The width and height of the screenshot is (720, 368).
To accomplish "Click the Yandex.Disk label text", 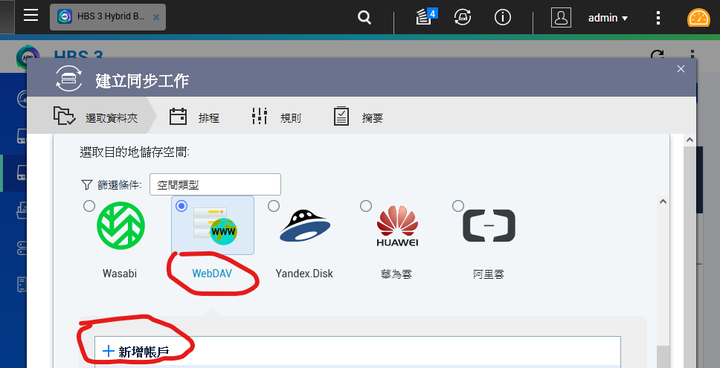I will [x=304, y=273].
